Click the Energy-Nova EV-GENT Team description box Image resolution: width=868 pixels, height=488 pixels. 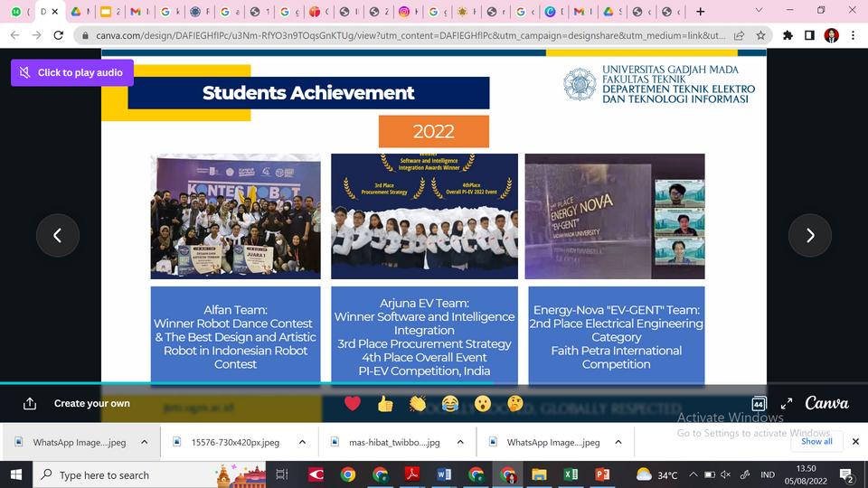point(616,334)
